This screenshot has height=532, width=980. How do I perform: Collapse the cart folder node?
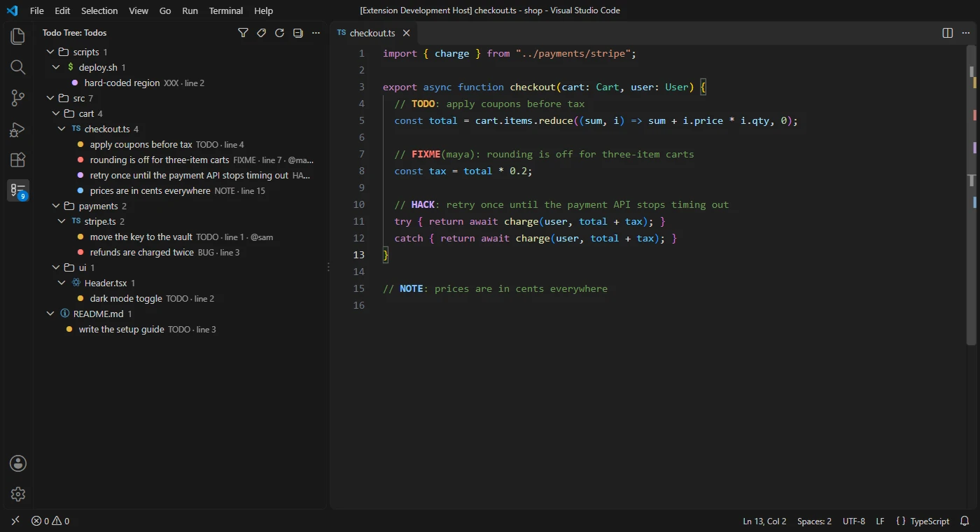tap(55, 113)
